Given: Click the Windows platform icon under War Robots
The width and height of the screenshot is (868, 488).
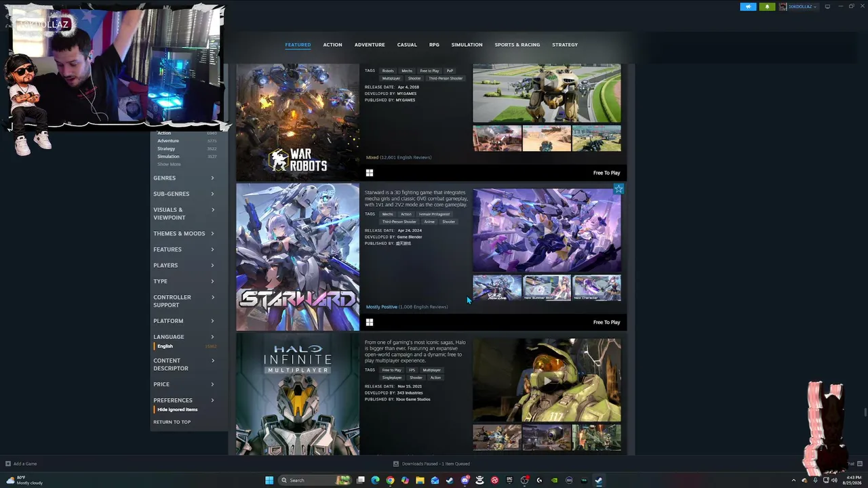Looking at the screenshot, I should pyautogui.click(x=370, y=173).
